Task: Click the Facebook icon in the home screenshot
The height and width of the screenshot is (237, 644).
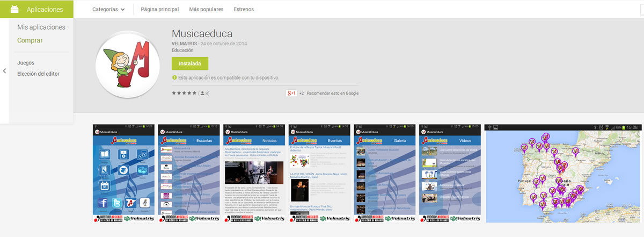Action: click(x=103, y=203)
